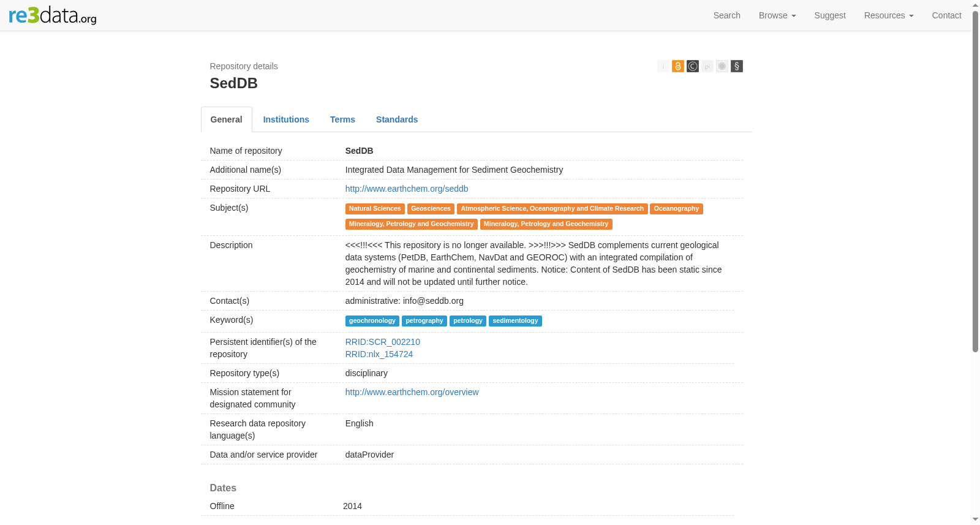
Task: Click the 'administrative: info@seddb.org' contact text
Action: click(404, 301)
